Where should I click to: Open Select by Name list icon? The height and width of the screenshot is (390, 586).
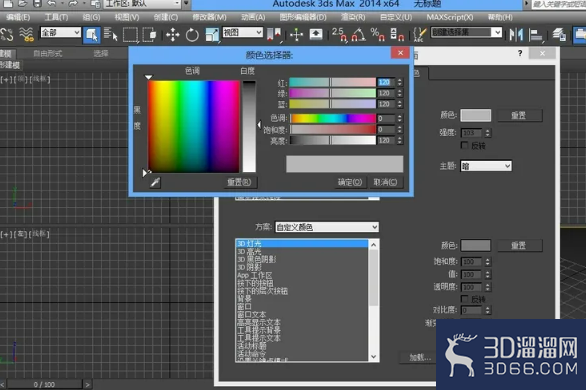(x=111, y=34)
